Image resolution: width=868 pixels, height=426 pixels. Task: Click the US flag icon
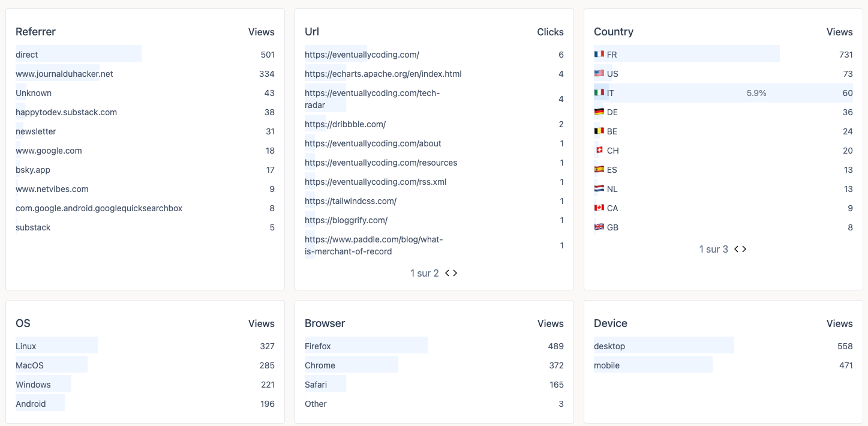(x=599, y=73)
